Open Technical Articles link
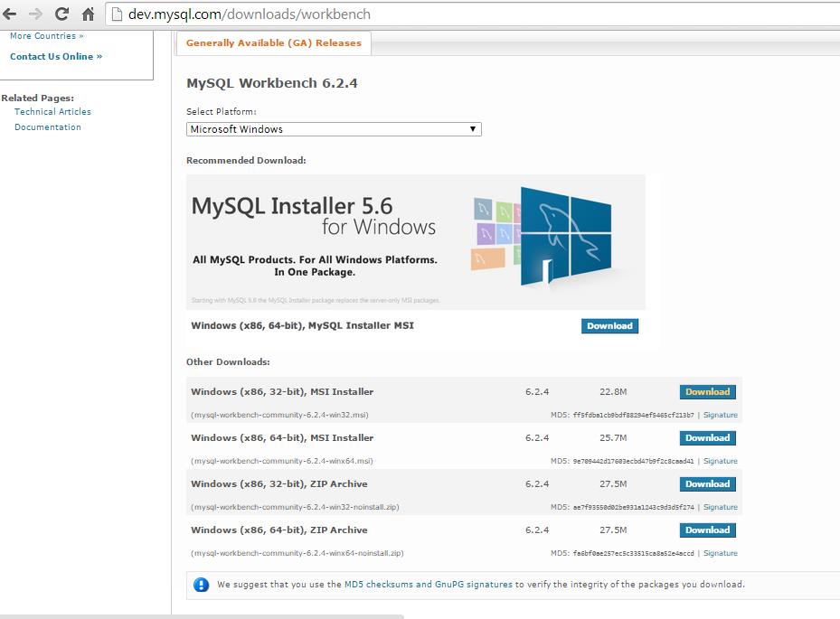This screenshot has height=619, width=840. [x=52, y=111]
